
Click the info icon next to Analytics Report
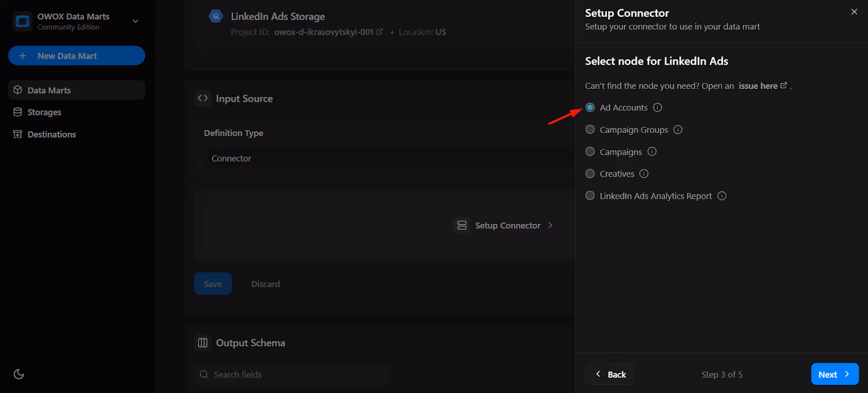722,196
